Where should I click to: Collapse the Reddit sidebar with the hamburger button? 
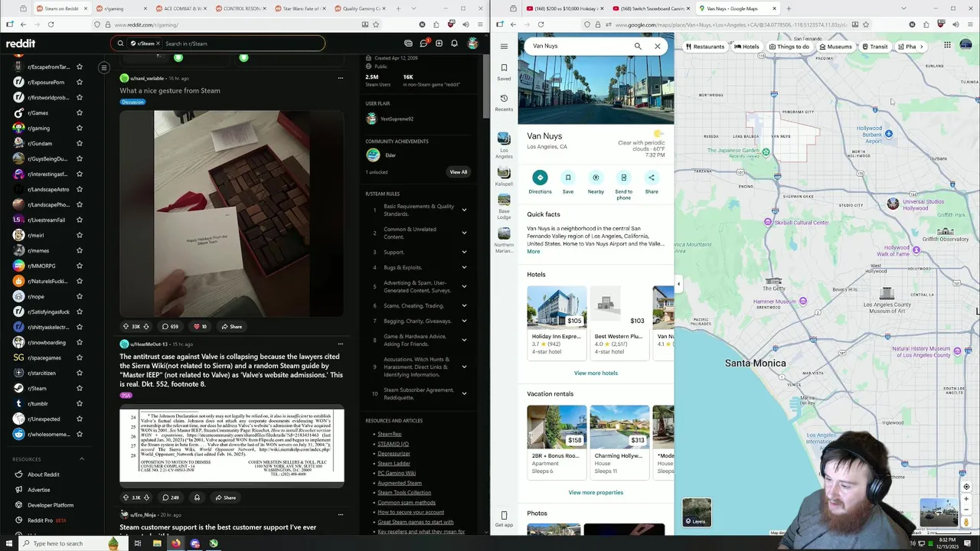tap(103, 67)
